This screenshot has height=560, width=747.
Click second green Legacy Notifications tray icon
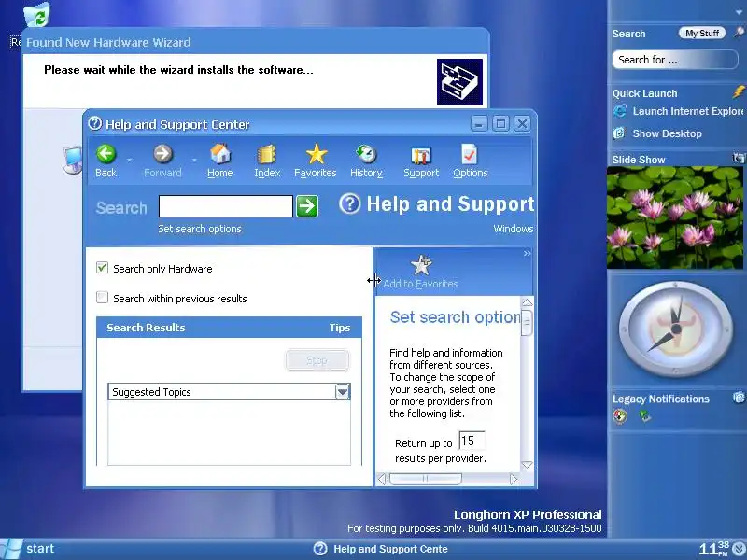click(645, 416)
